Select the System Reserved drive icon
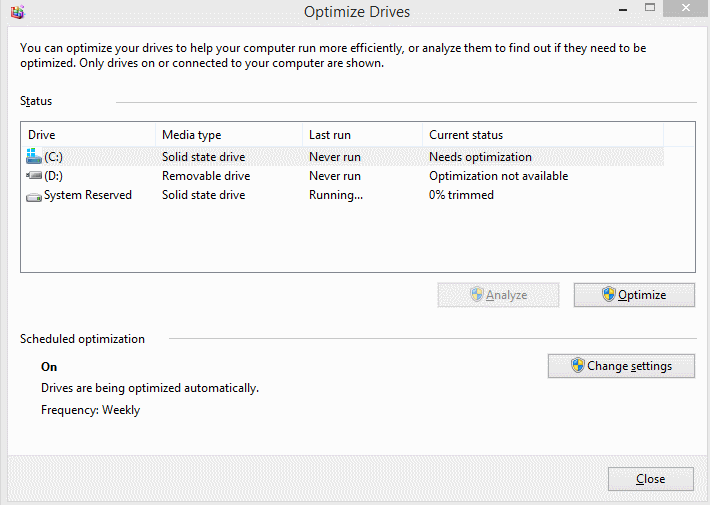This screenshot has height=505, width=710. 34,197
